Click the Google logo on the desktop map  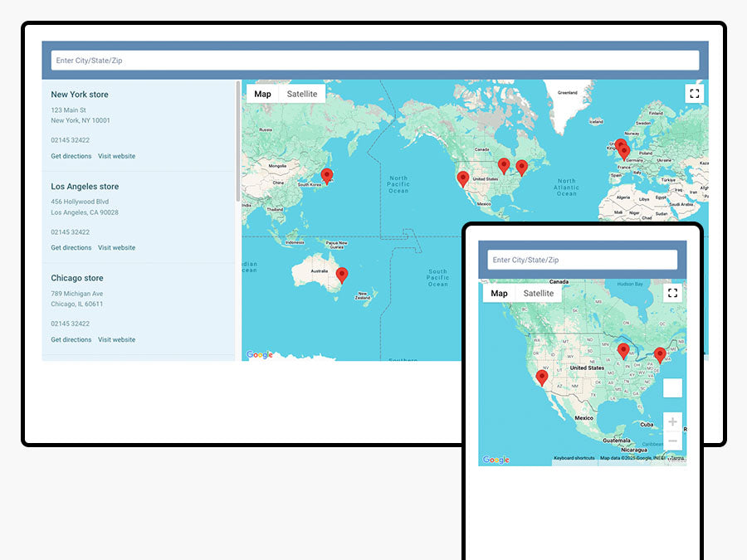[260, 355]
